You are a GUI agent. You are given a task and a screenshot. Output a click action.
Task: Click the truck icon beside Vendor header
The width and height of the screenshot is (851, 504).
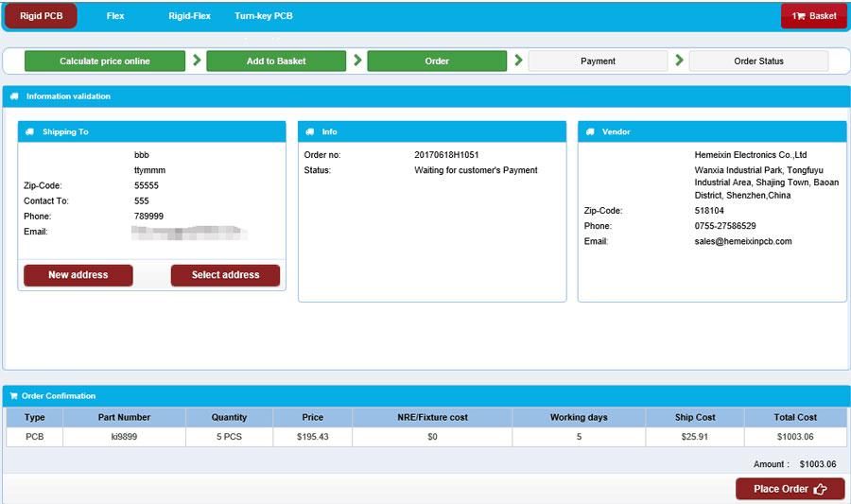point(590,131)
